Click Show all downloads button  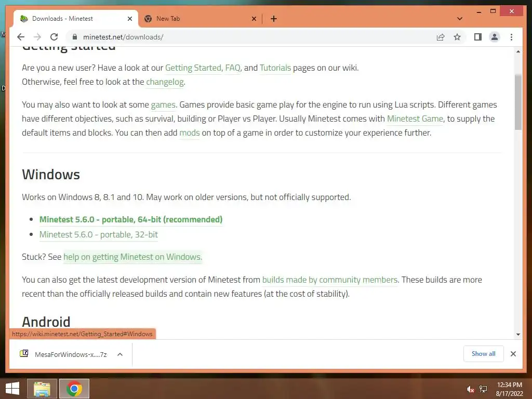coord(484,354)
